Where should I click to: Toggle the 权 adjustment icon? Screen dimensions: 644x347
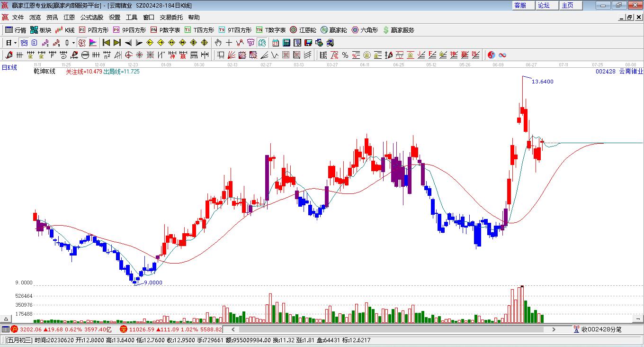point(82,43)
